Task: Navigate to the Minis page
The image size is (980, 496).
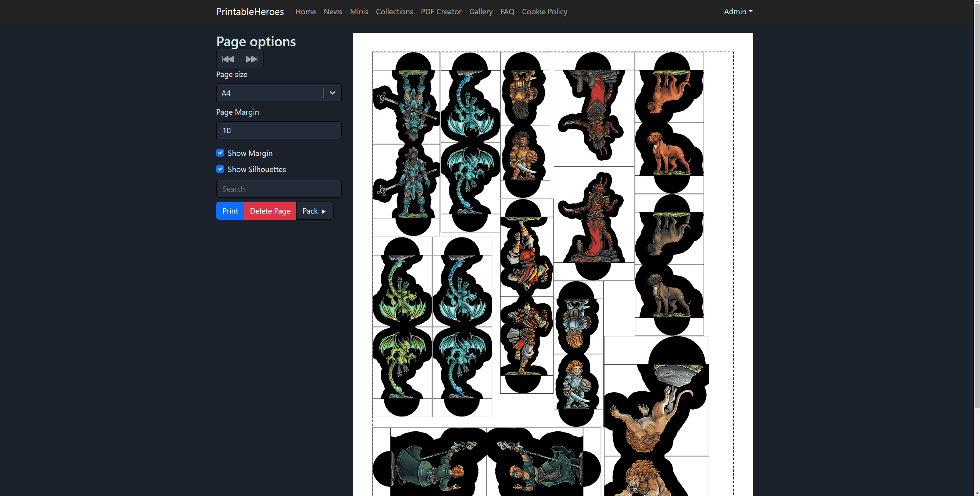Action: 359,12
